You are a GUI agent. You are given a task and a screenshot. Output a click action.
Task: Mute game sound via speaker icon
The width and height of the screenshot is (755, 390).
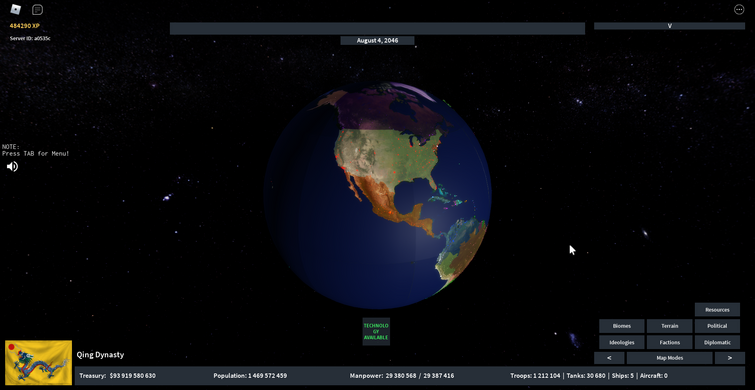coord(12,167)
